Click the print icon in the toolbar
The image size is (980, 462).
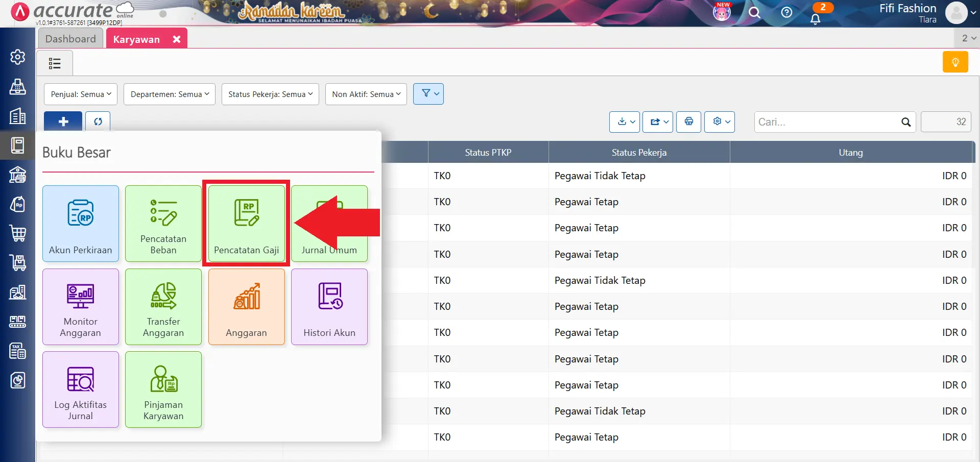(688, 122)
